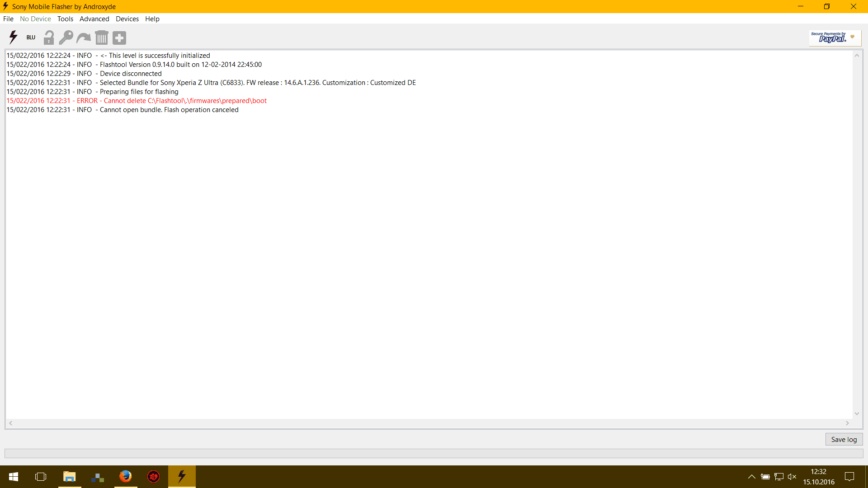The width and height of the screenshot is (868, 488).
Task: Open the Windows Start menu
Action: click(x=14, y=477)
